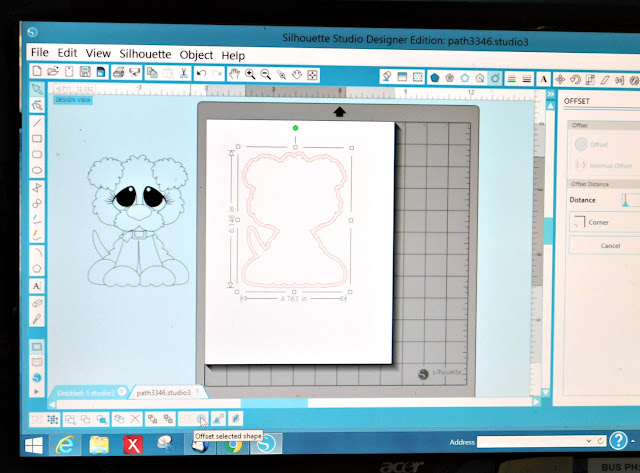Send to Silhouette cutter icon

point(134,73)
